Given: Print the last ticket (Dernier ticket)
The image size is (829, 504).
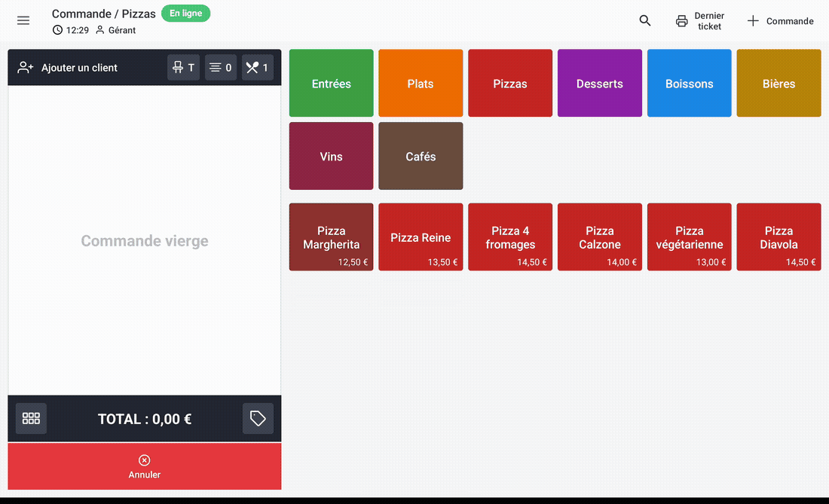Looking at the screenshot, I should 700,21.
